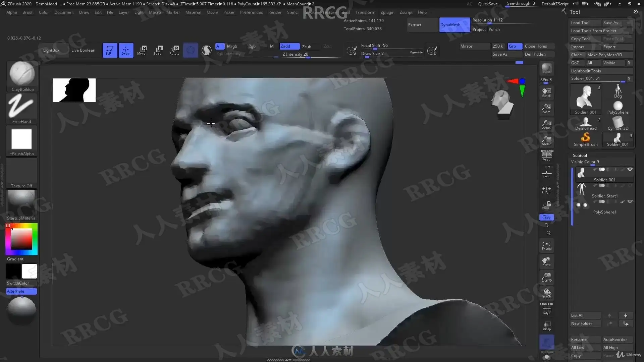Open the Brush menu

tap(28, 12)
